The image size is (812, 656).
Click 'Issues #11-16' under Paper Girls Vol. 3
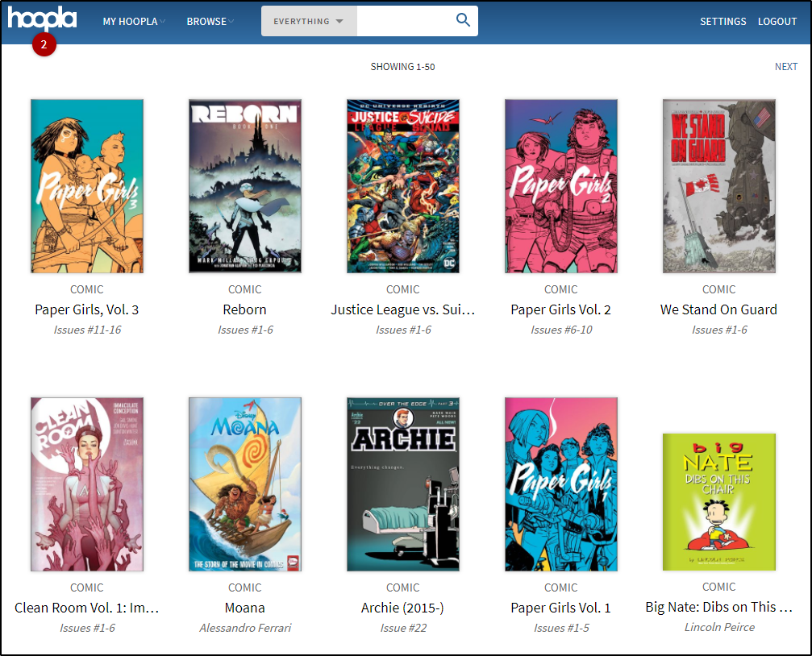(87, 330)
